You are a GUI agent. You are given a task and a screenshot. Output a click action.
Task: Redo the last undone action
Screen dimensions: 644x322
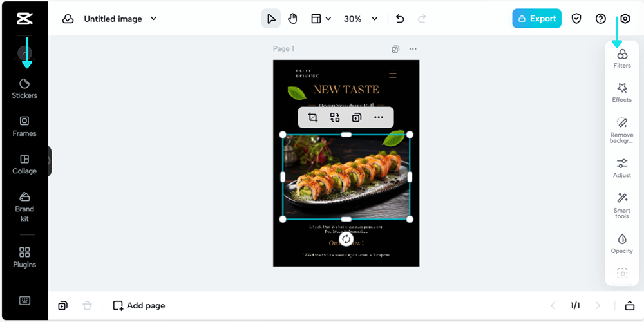[x=422, y=19]
